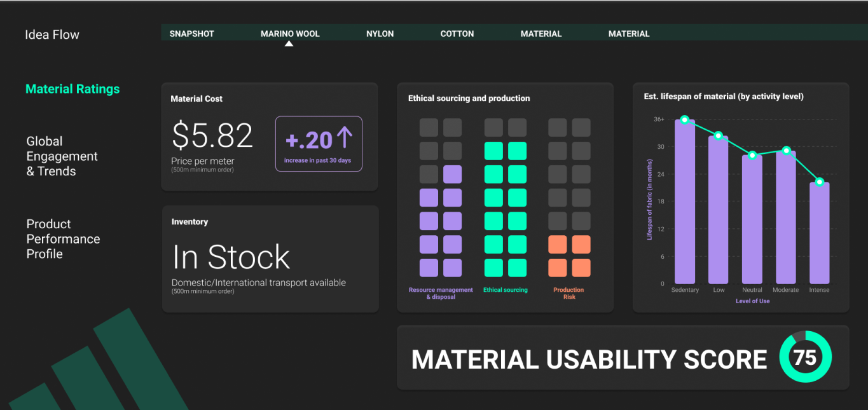Viewport: 868px width, 410px height.
Task: Click the Low activity bar
Action: (719, 210)
